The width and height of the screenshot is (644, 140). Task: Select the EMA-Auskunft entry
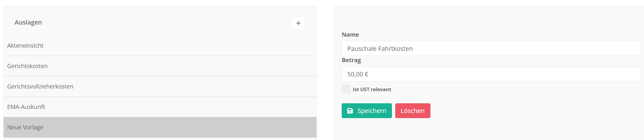tap(26, 107)
